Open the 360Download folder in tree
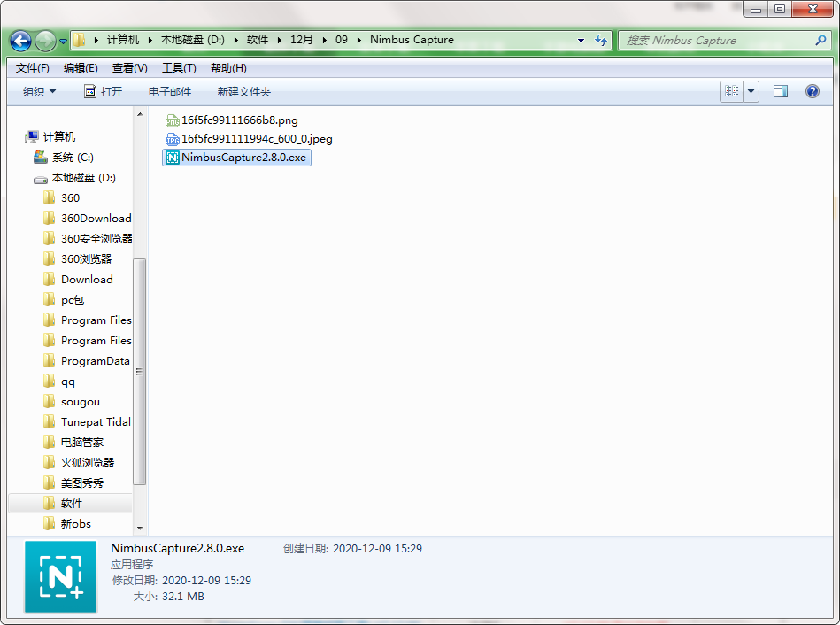This screenshot has width=840, height=625. coord(87,218)
